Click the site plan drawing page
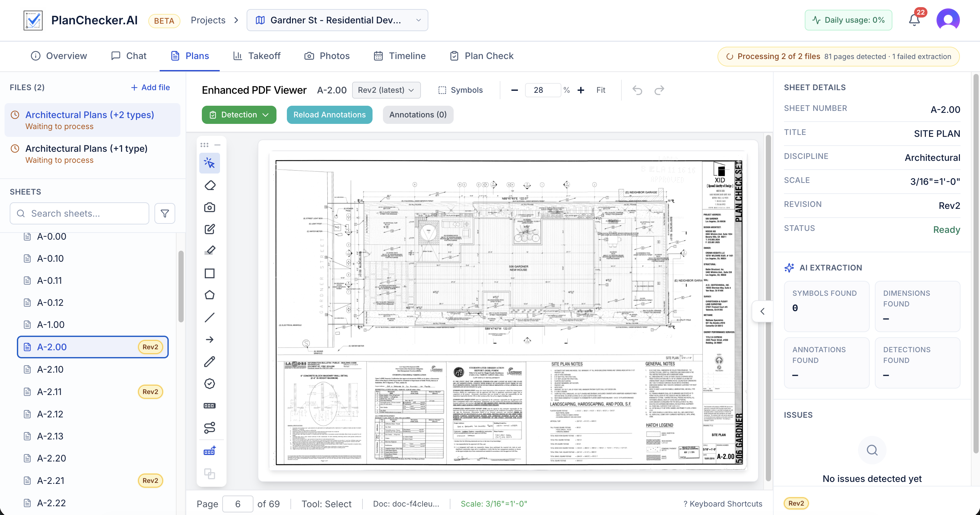This screenshot has width=980, height=515. [x=508, y=311]
